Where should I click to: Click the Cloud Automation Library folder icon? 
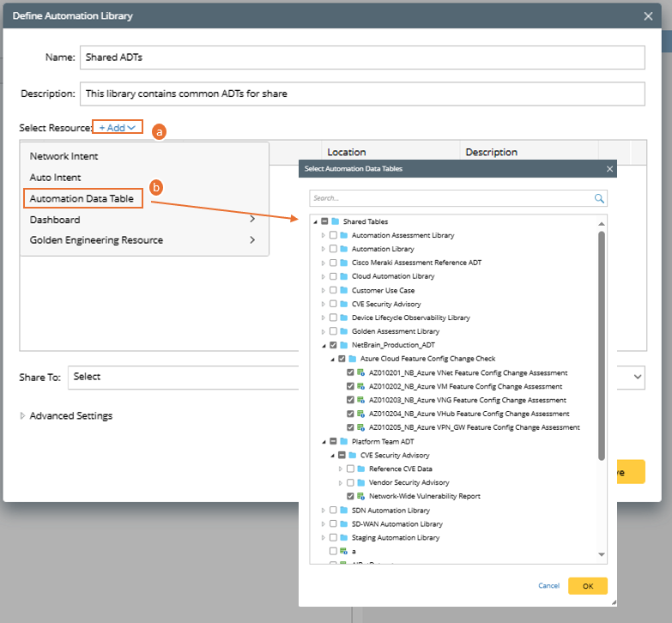[344, 276]
